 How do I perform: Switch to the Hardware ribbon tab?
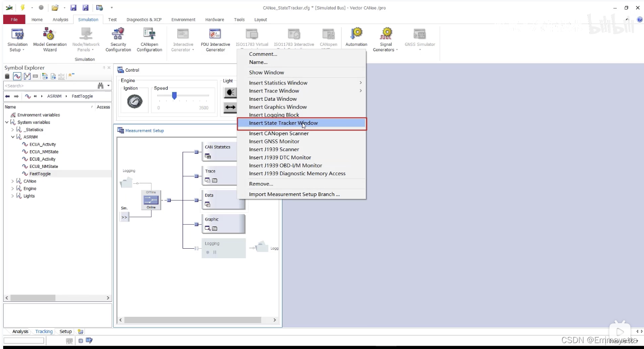(214, 20)
